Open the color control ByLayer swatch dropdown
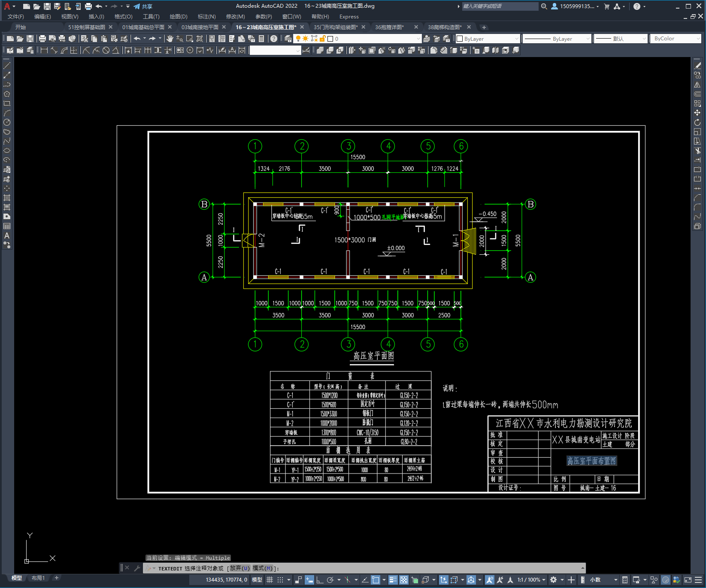706x588 pixels. (488, 39)
